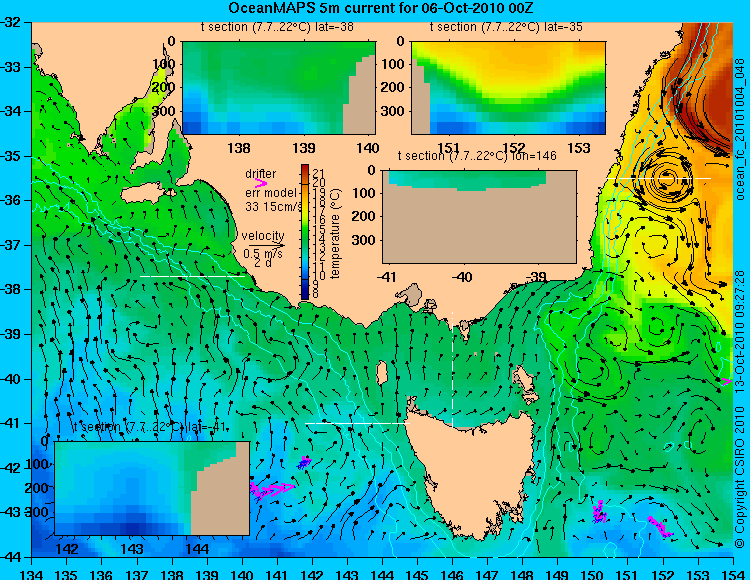Click the magenta drifter track near 152E

[661, 527]
